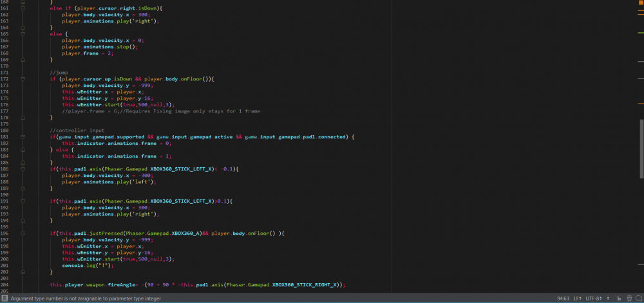Click line number 177 in the gutter

click(5, 111)
